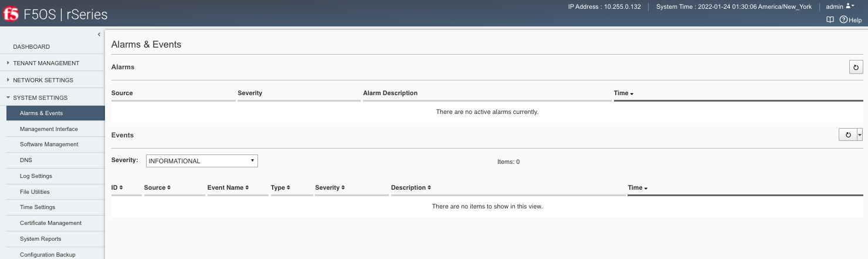The width and height of the screenshot is (868, 259).
Task: Sort Events by Description column
Action: (x=411, y=188)
